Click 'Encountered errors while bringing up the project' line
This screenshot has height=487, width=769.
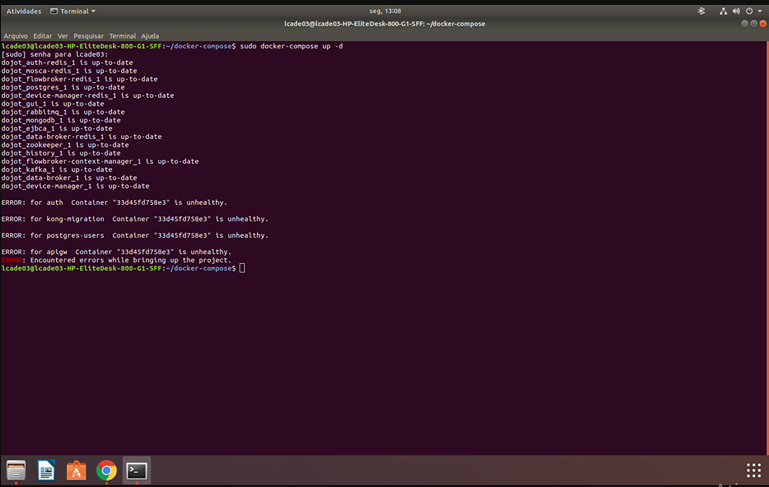pyautogui.click(x=116, y=260)
